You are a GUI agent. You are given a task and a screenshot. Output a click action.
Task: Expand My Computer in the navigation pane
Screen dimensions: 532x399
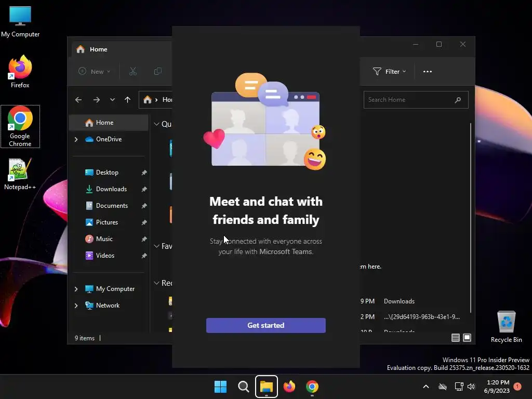click(x=76, y=289)
